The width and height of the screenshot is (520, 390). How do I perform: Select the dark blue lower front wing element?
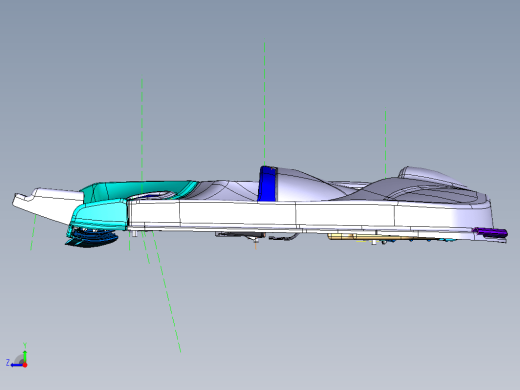(92, 239)
